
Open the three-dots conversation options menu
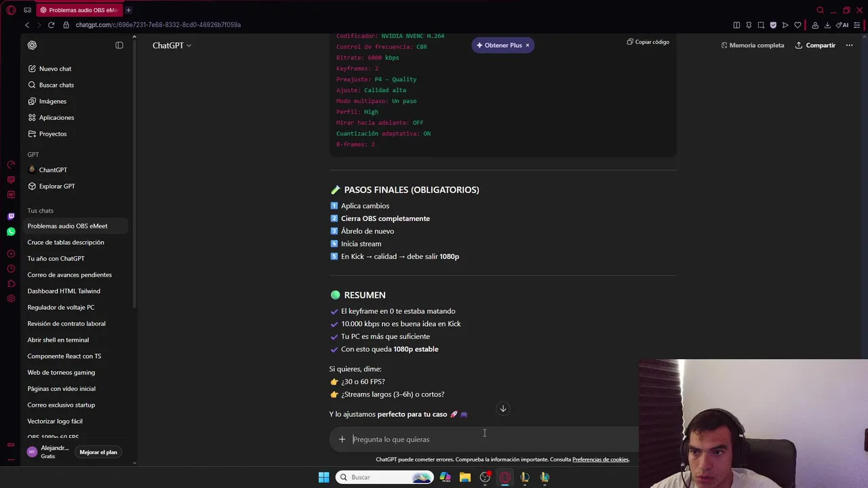[x=849, y=45]
